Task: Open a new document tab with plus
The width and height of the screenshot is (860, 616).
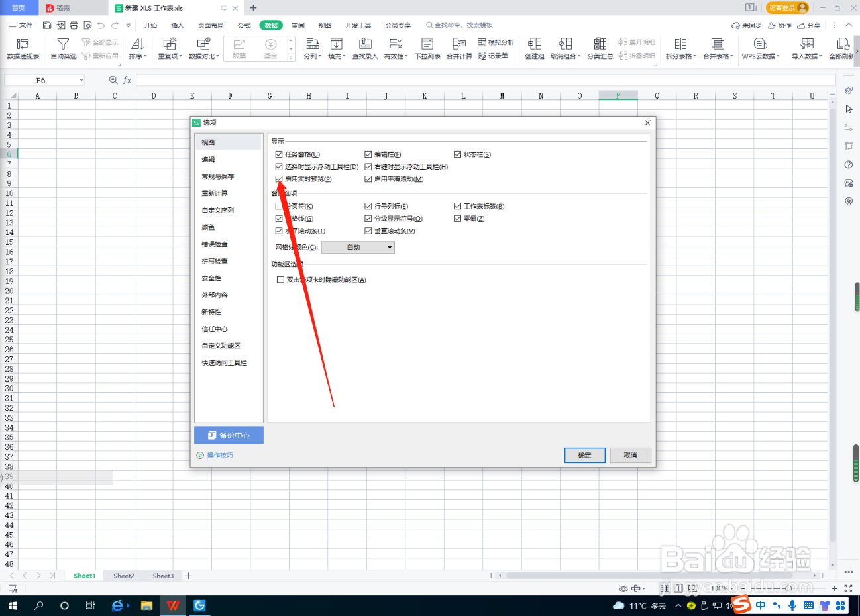Action: (253, 8)
